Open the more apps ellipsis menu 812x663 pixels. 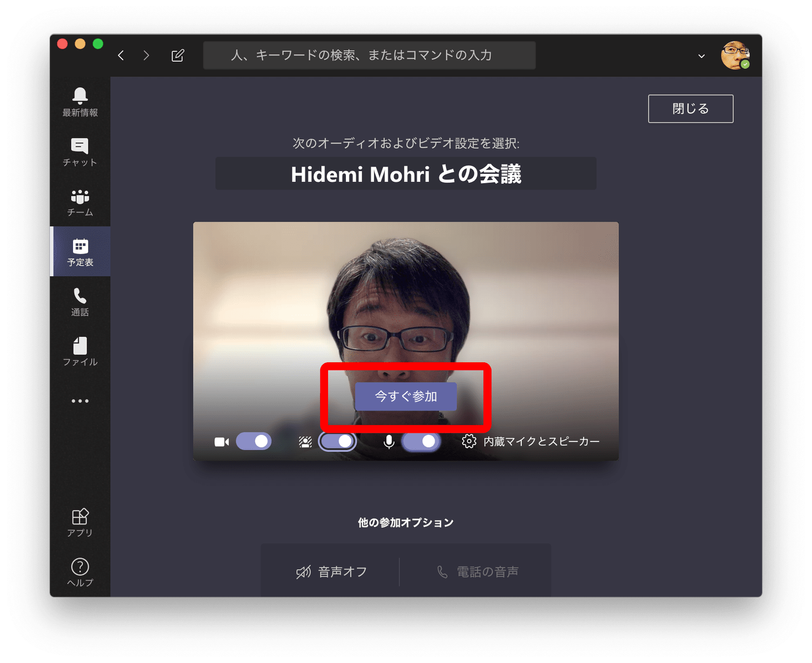point(80,401)
